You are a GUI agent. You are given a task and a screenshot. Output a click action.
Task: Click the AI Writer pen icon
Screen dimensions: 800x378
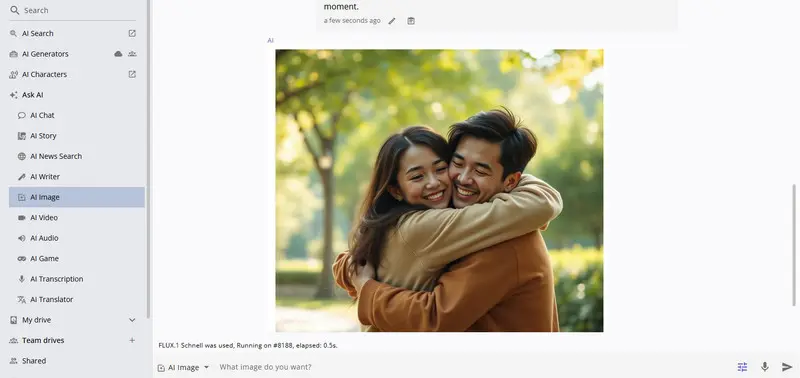click(21, 177)
